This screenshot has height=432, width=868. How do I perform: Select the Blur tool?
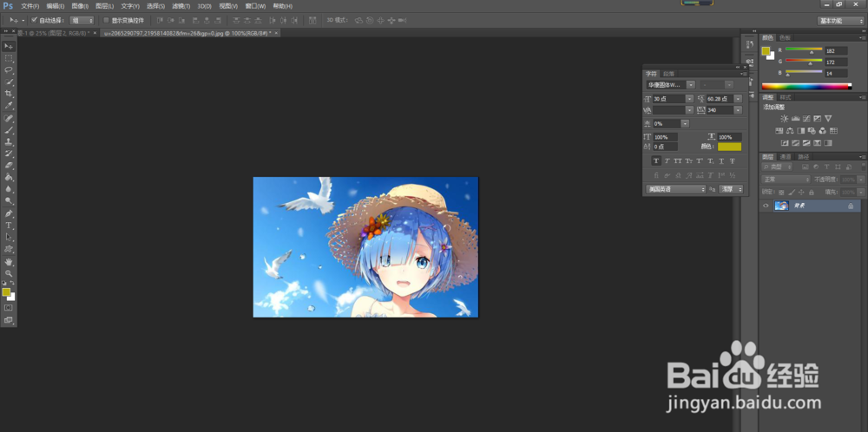9,189
